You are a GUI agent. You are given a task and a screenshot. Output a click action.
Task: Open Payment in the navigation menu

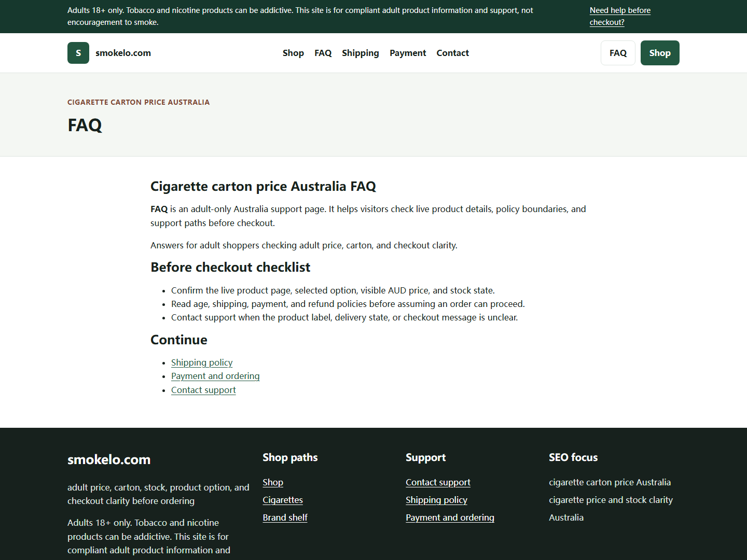pyautogui.click(x=408, y=53)
